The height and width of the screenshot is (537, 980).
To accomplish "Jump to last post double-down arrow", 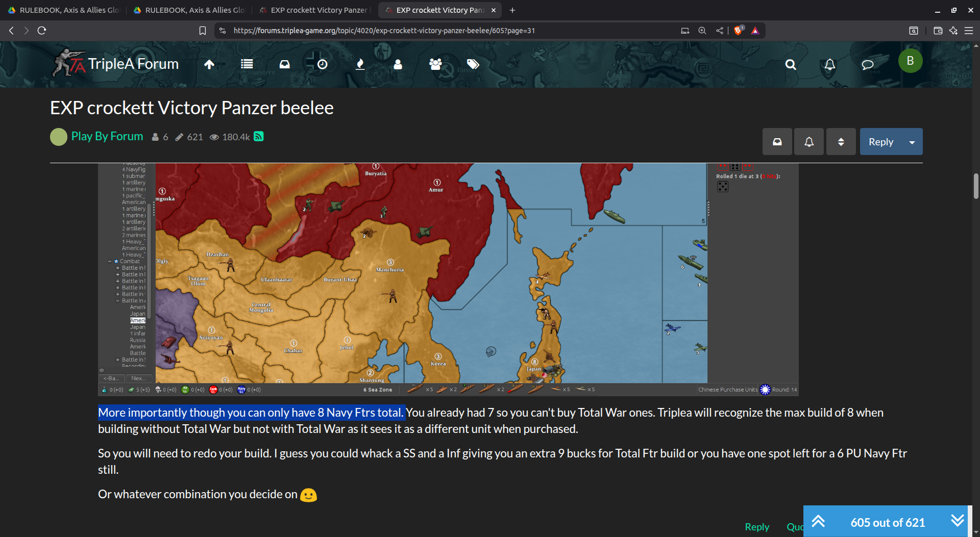I will (958, 521).
